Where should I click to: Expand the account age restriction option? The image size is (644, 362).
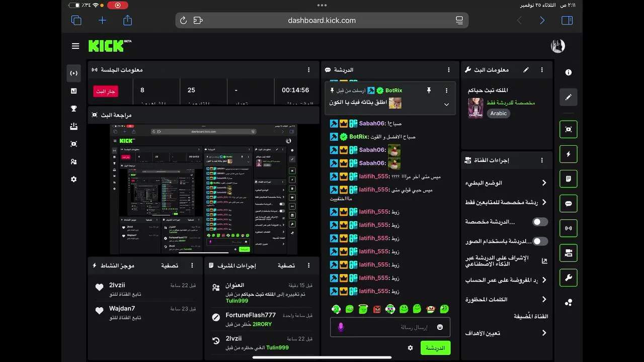544,280
